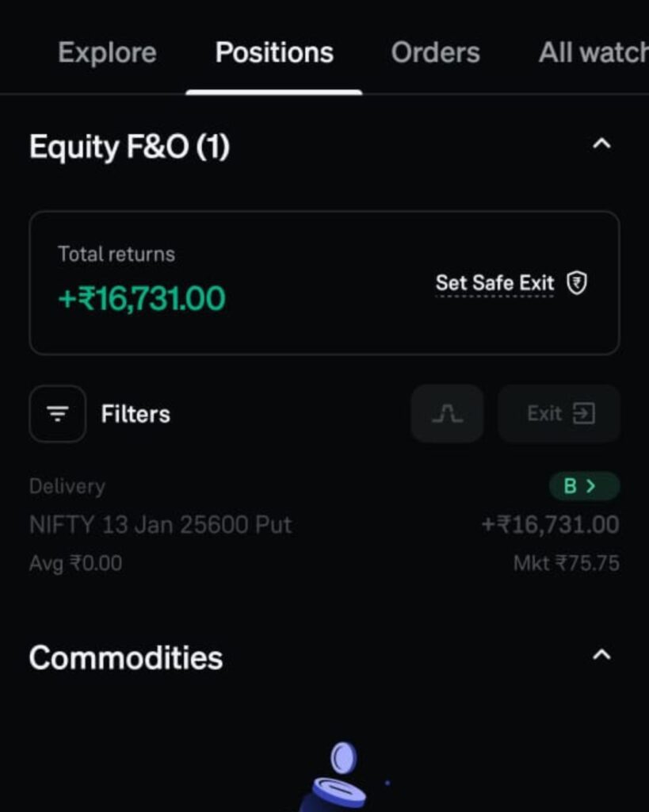This screenshot has width=649, height=812.
Task: Tap the Filters label
Action: 136,414
